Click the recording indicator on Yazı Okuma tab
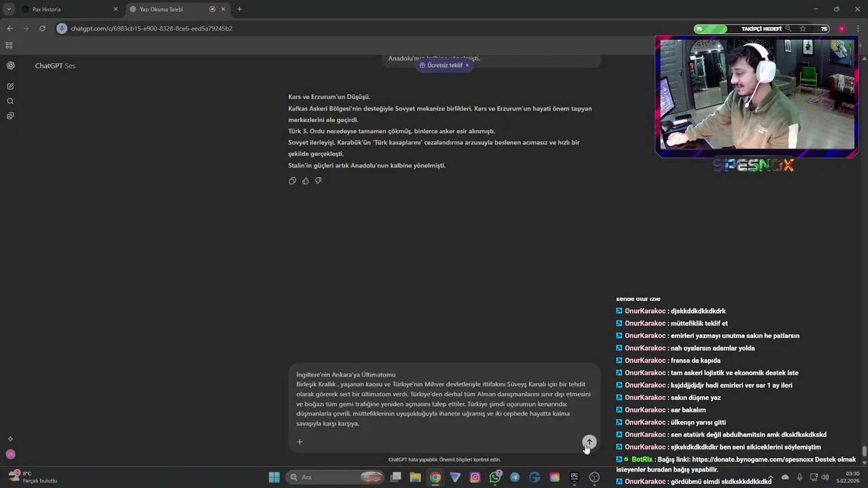The height and width of the screenshot is (488, 868). 212,9
